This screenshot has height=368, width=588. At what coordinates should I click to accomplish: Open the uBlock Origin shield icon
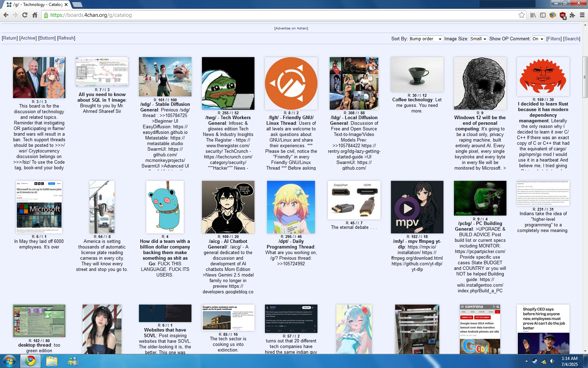pos(563,15)
